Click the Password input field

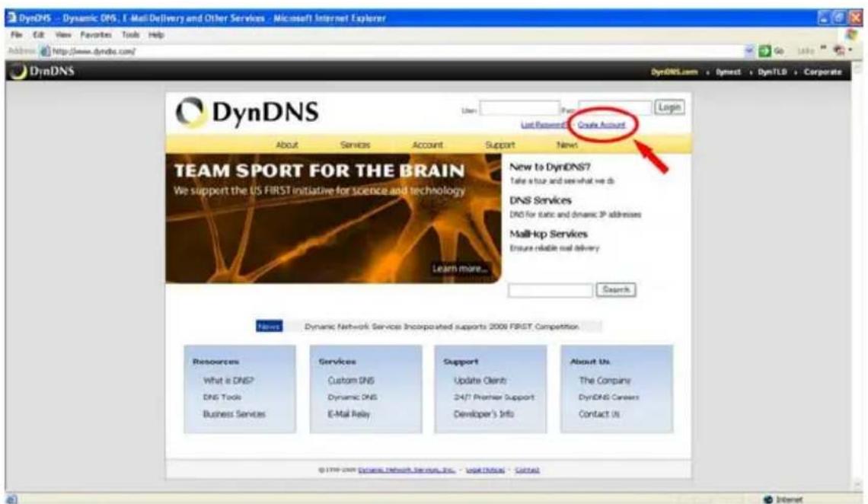click(x=614, y=108)
